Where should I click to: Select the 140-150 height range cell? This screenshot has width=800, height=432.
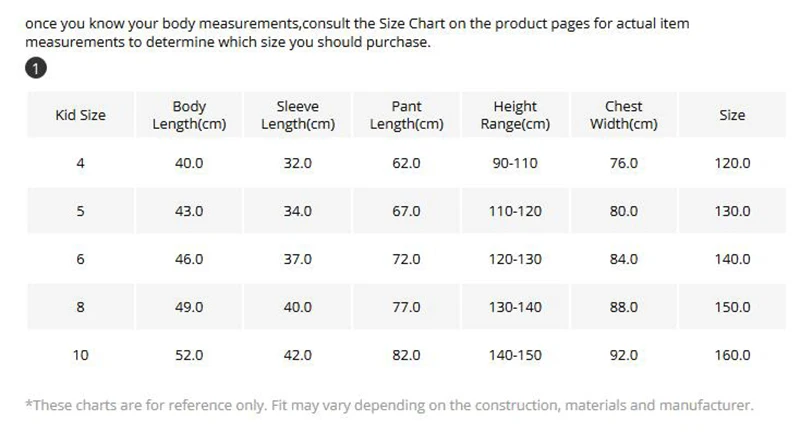(x=515, y=355)
